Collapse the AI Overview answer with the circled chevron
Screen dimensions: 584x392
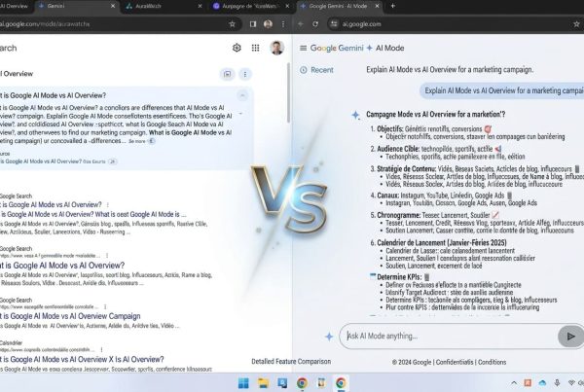click(x=242, y=95)
